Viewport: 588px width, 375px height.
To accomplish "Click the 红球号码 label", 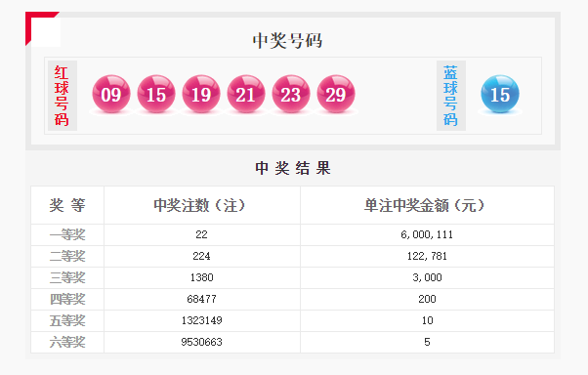I will [63, 96].
